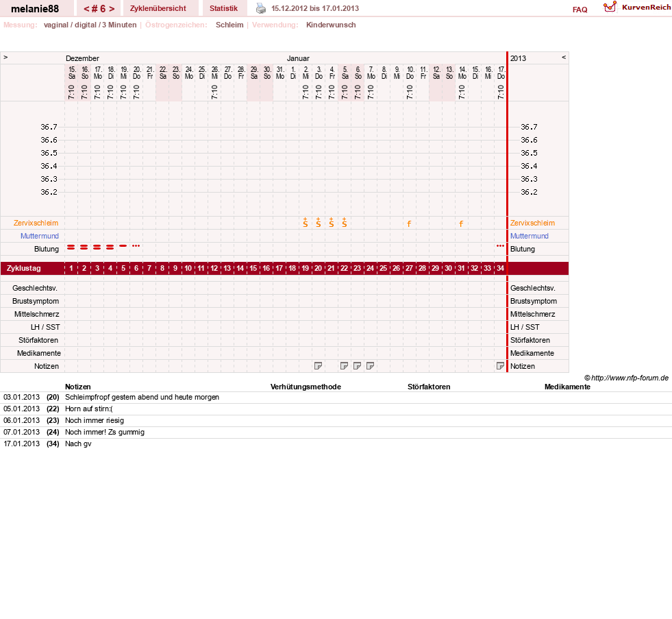Click Verhütungsmethode column header
Viewport: 672px width, 619px height.
pos(306,387)
